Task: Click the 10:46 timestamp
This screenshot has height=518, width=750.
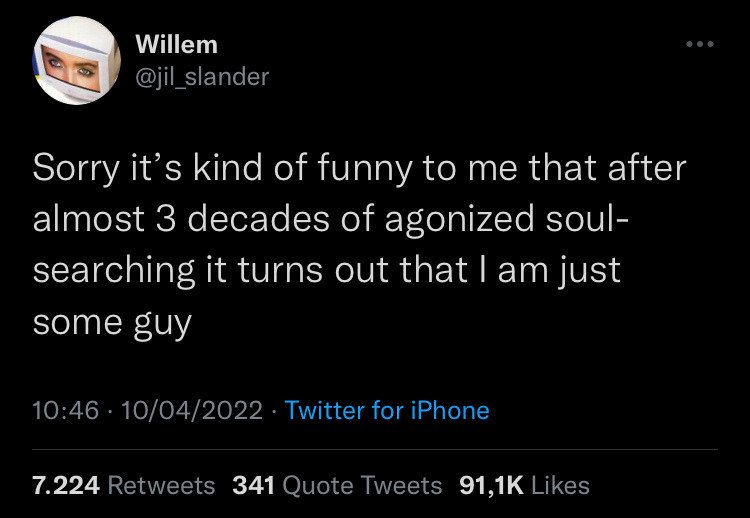Action: [63, 410]
